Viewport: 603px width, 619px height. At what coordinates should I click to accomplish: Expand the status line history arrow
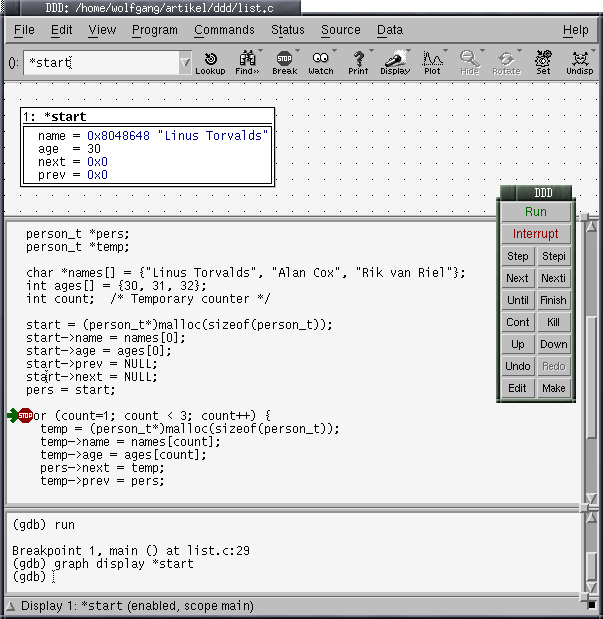[x=11, y=606]
